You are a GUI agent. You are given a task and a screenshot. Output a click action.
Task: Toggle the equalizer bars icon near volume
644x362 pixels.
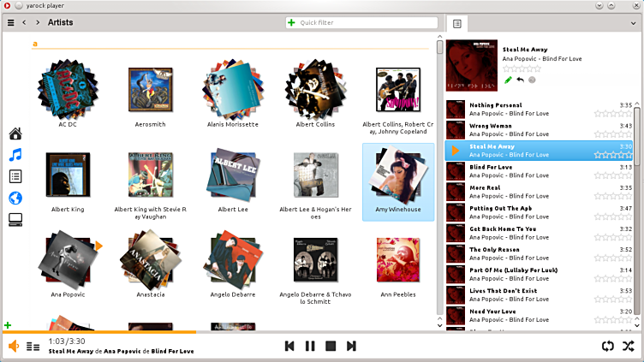[x=33, y=347]
